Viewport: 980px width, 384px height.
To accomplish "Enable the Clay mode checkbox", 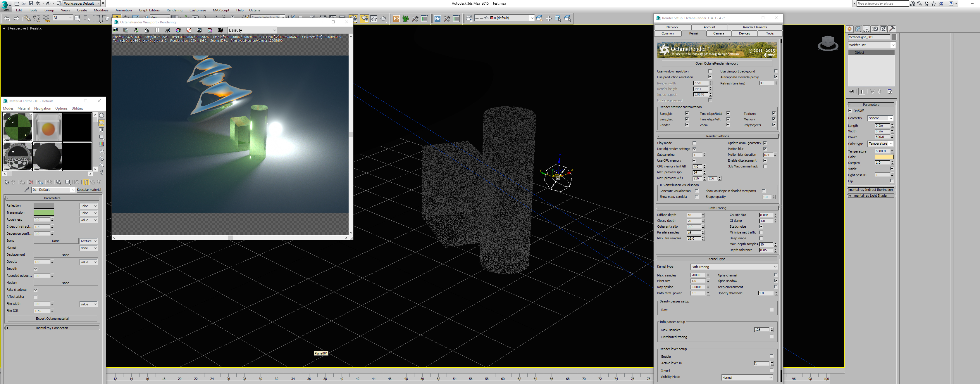I will [694, 143].
